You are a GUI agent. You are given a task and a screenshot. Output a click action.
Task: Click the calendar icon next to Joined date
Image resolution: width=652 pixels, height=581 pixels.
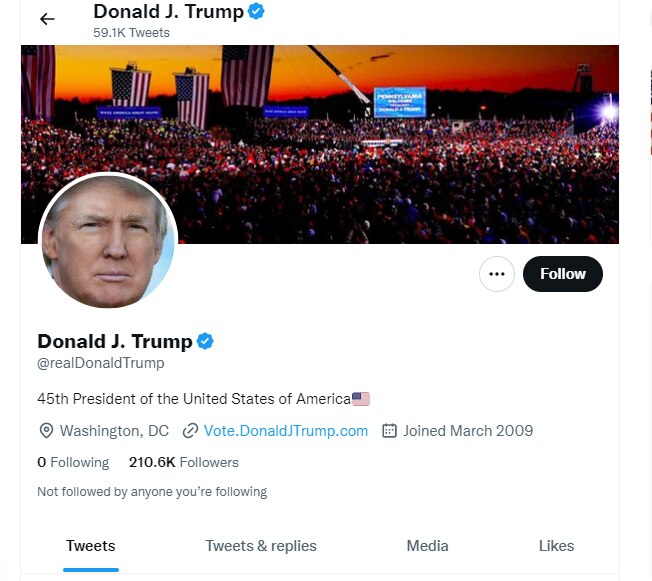pos(390,431)
